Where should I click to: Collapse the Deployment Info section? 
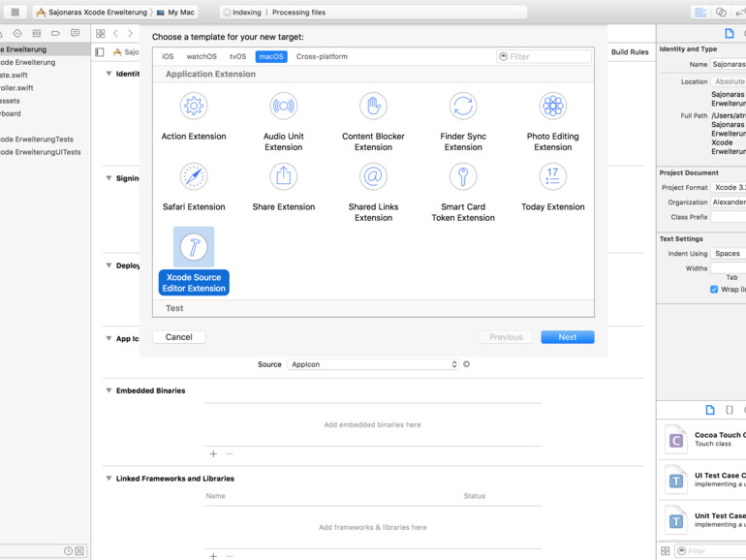click(x=109, y=265)
